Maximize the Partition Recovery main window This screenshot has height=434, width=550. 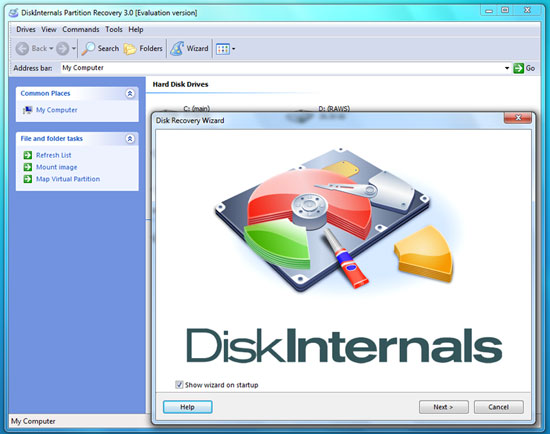click(505, 11)
